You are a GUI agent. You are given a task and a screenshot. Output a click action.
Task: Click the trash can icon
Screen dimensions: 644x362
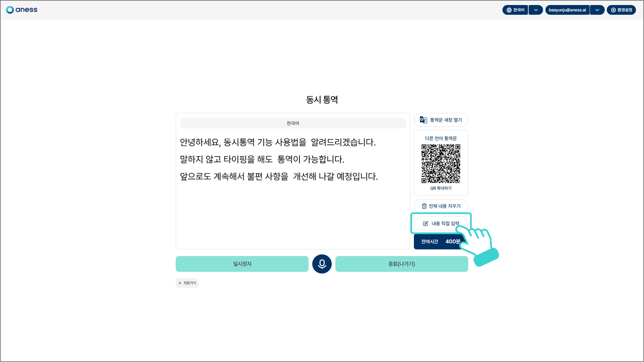click(424, 206)
